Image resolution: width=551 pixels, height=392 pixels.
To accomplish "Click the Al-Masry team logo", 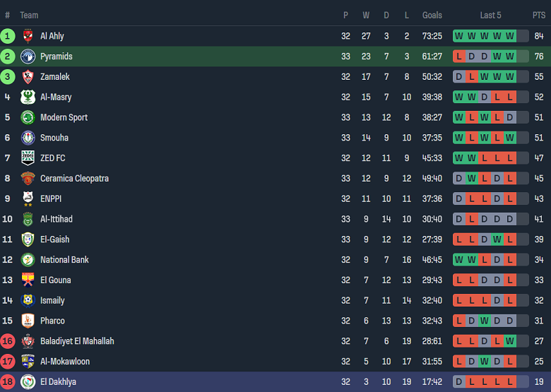I will 28,97.
